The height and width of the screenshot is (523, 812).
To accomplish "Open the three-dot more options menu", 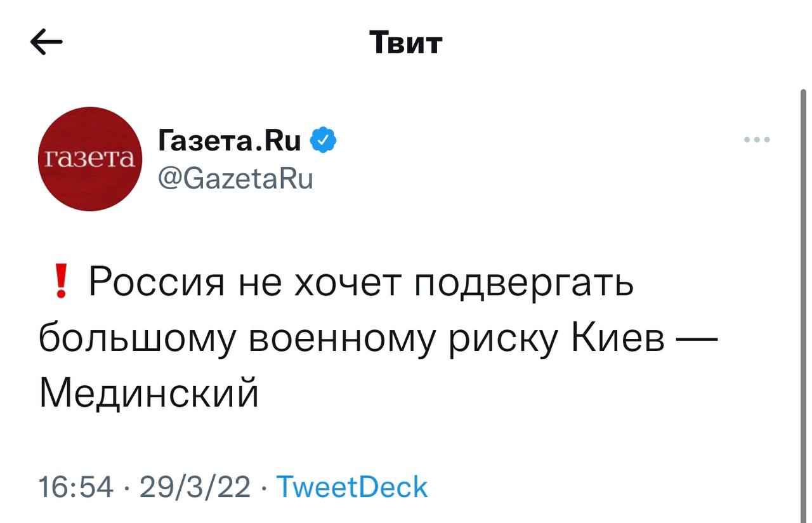I will coord(757,140).
